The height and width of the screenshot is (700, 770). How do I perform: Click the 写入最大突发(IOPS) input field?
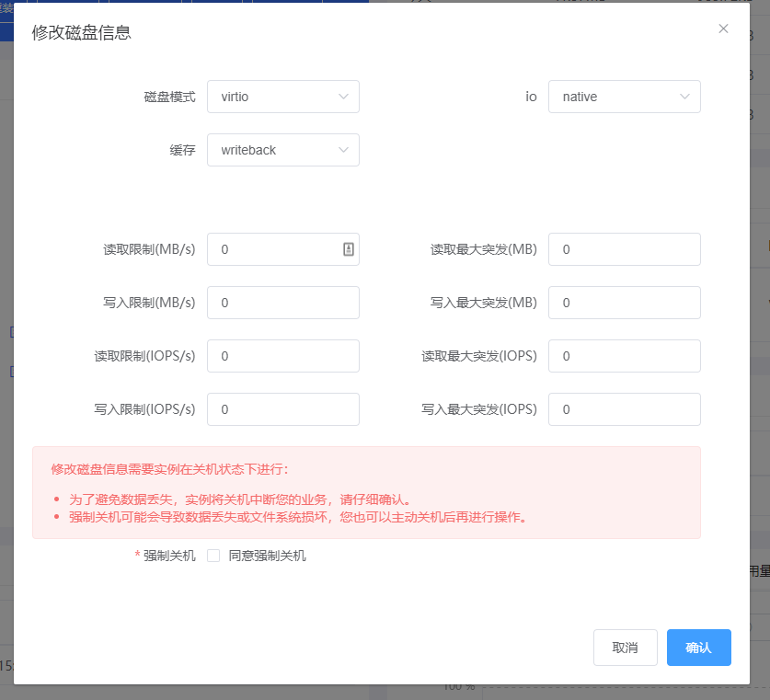[624, 409]
